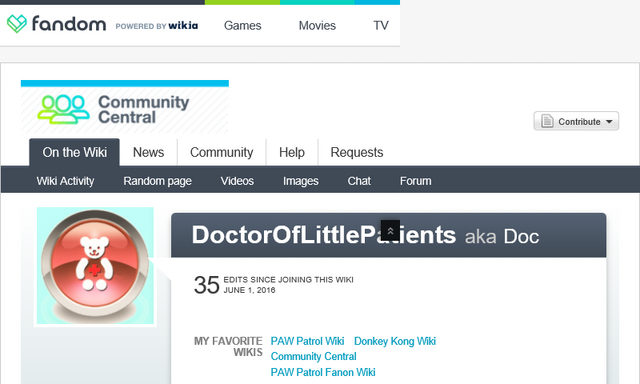Open the Forum link
This screenshot has width=640, height=384.
coord(416,181)
